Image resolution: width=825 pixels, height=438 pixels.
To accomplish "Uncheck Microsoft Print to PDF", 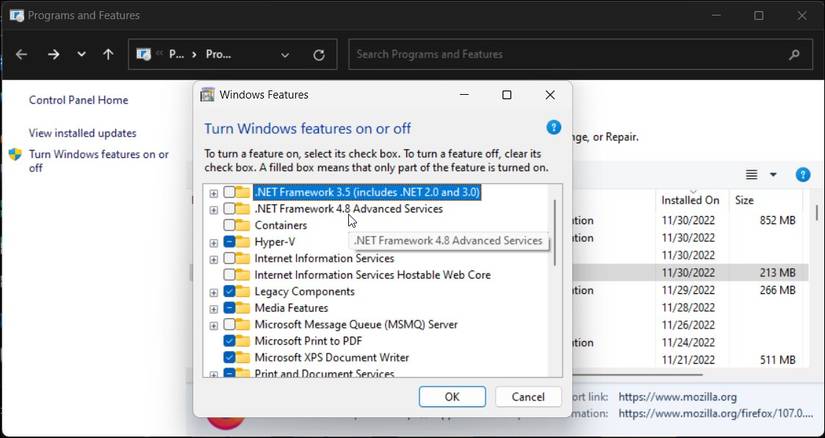I will 230,341.
